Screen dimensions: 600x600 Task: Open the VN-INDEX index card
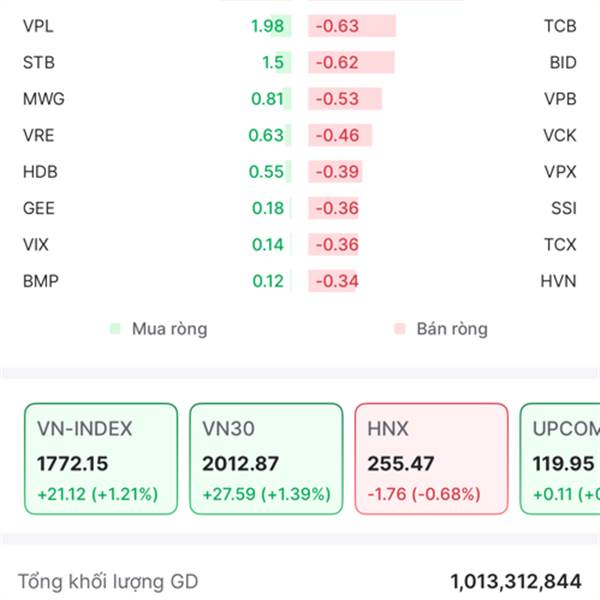tap(98, 459)
